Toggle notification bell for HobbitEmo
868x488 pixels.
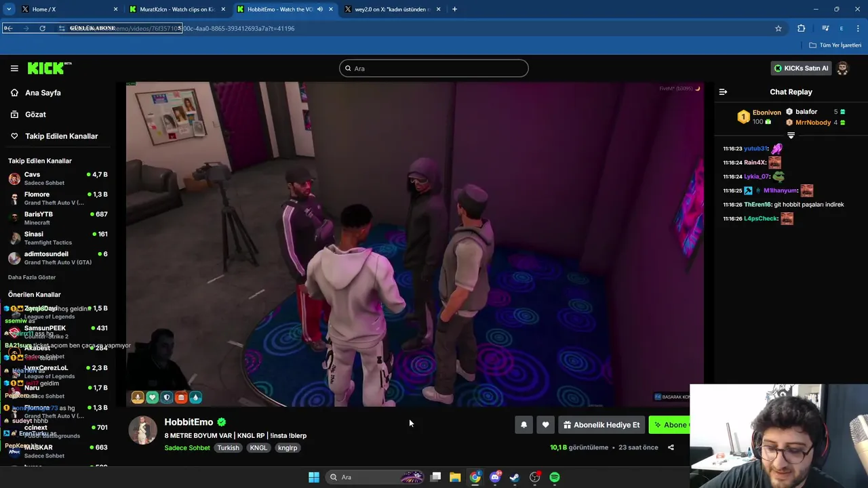(x=524, y=425)
